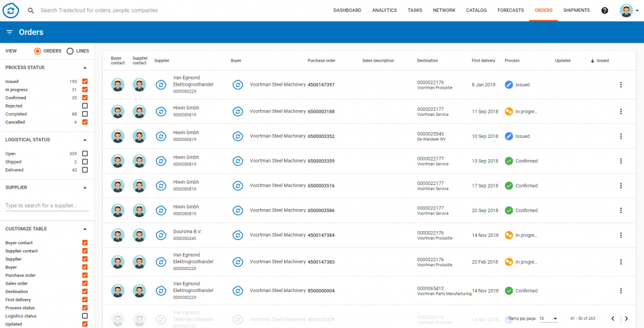Image resolution: width=644 pixels, height=328 pixels.
Task: Collapse the Customize Table section
Action: click(x=85, y=229)
